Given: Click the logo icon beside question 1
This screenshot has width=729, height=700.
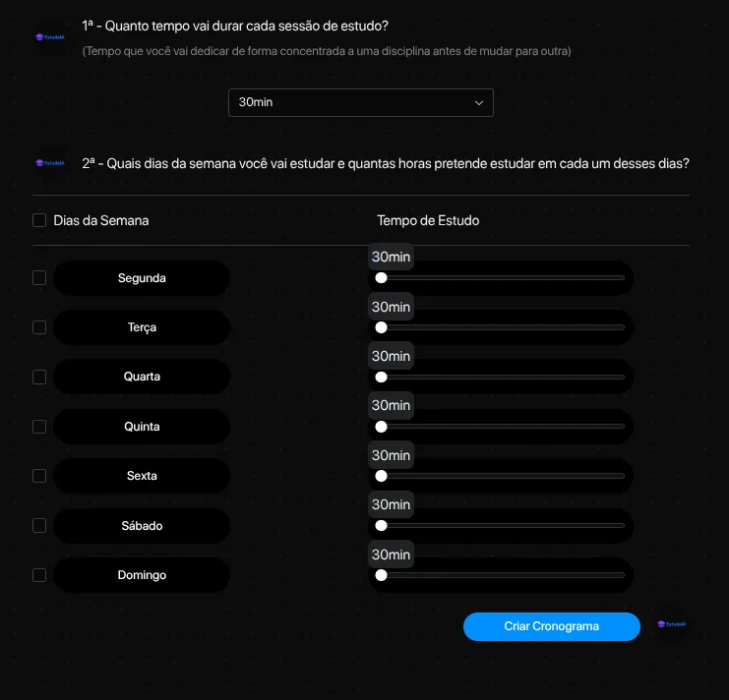Looking at the screenshot, I should tap(49, 36).
